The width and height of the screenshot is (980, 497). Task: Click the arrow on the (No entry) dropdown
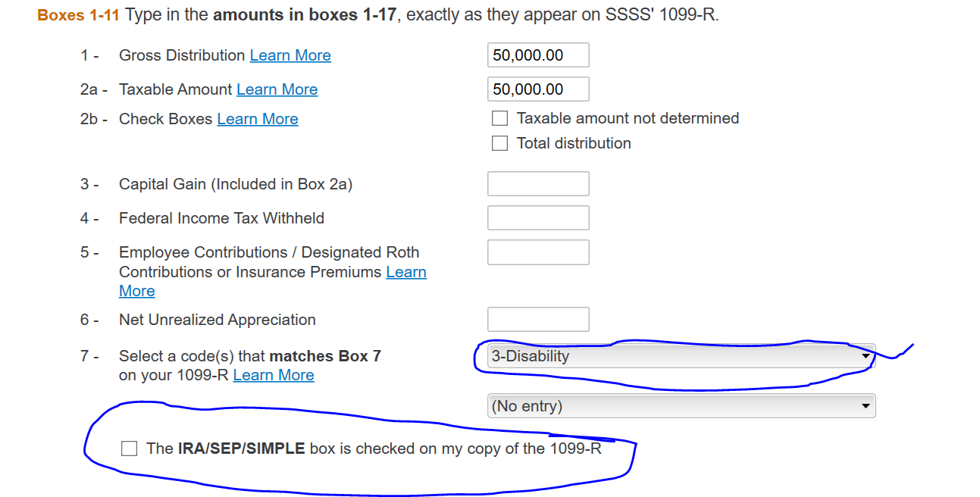point(866,407)
